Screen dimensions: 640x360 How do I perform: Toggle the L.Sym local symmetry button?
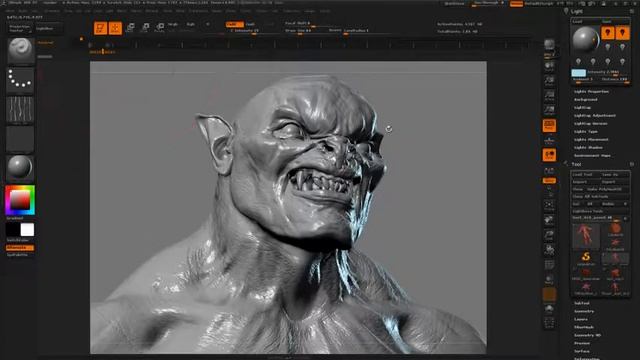(x=549, y=170)
